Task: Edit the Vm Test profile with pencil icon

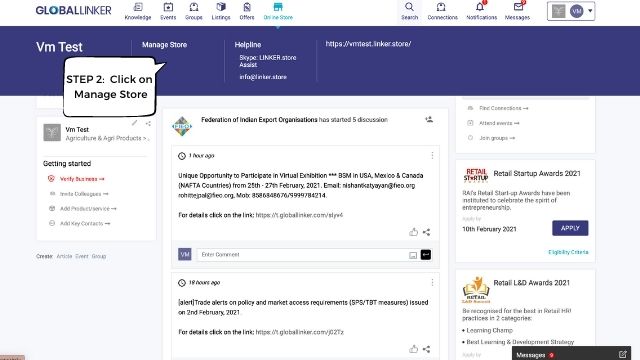Action: click(x=135, y=123)
